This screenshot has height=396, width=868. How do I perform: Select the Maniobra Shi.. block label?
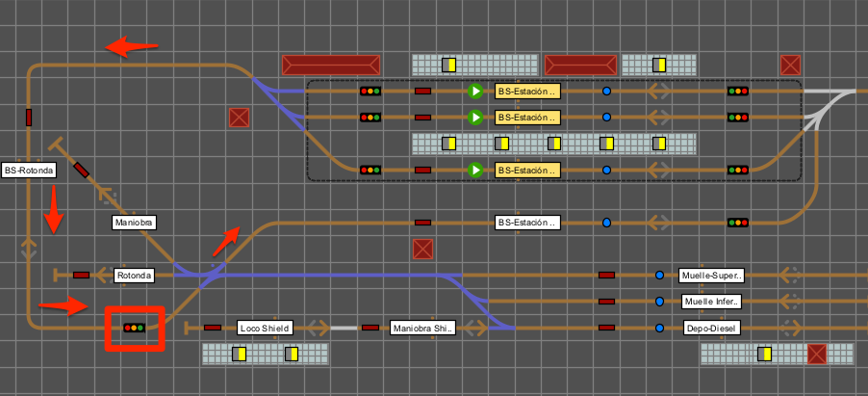point(422,328)
